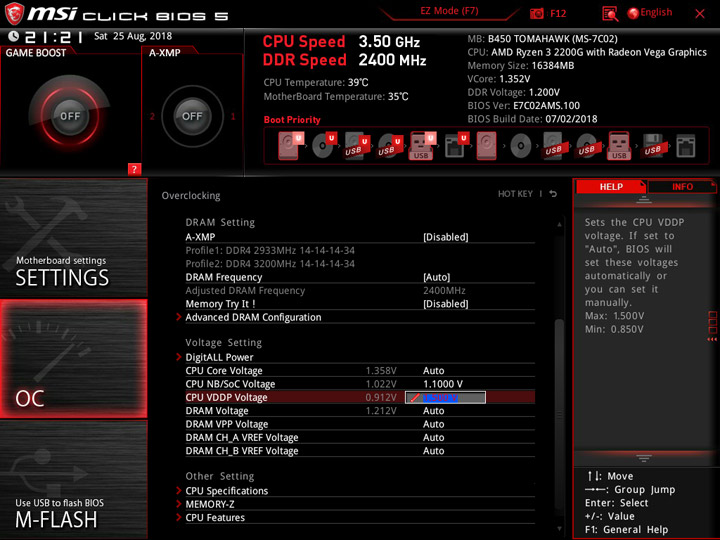
Task: Open the red question mark help icon
Action: pos(134,169)
